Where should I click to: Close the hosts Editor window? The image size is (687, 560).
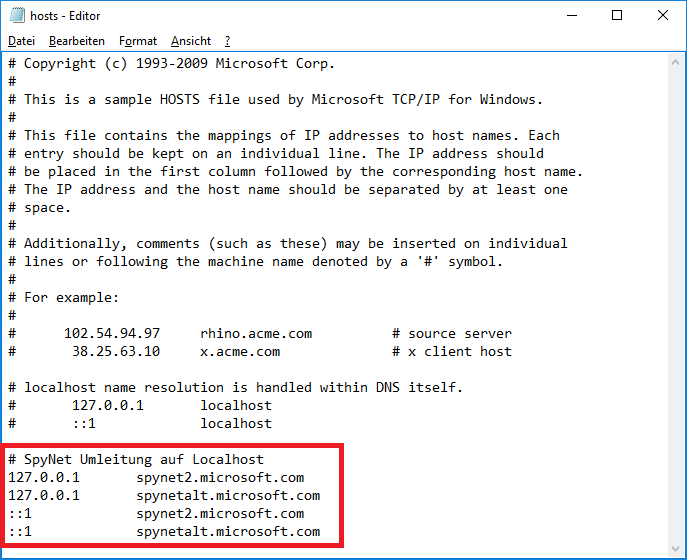click(x=662, y=16)
